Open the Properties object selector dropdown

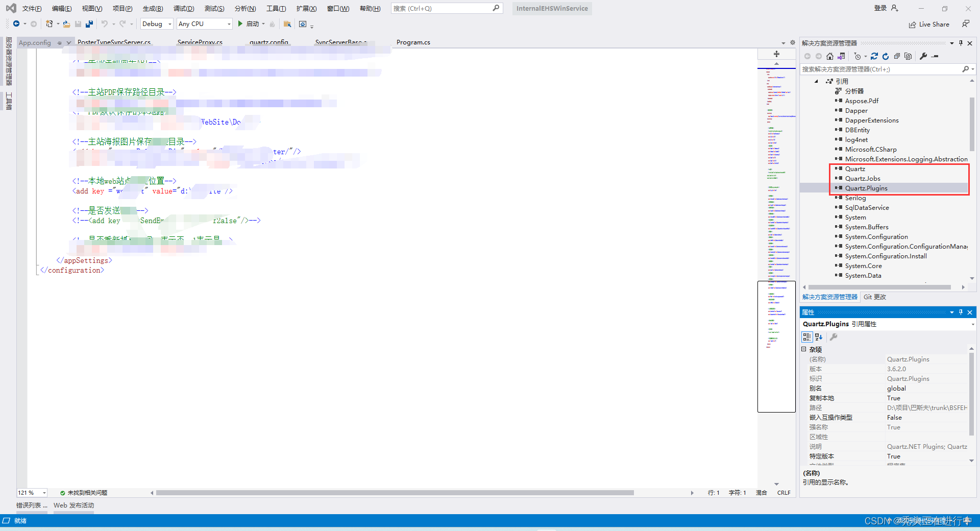click(973, 324)
